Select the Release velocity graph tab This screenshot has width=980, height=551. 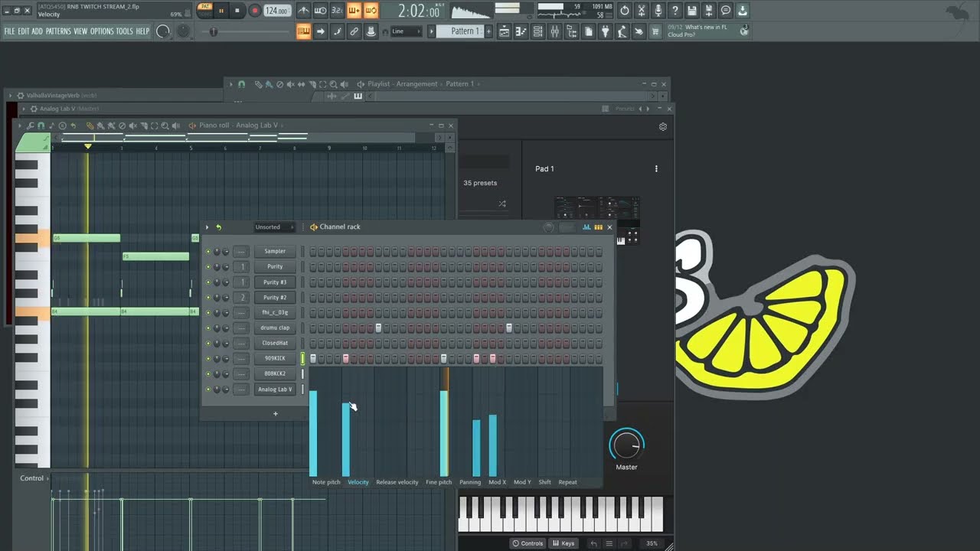point(397,482)
